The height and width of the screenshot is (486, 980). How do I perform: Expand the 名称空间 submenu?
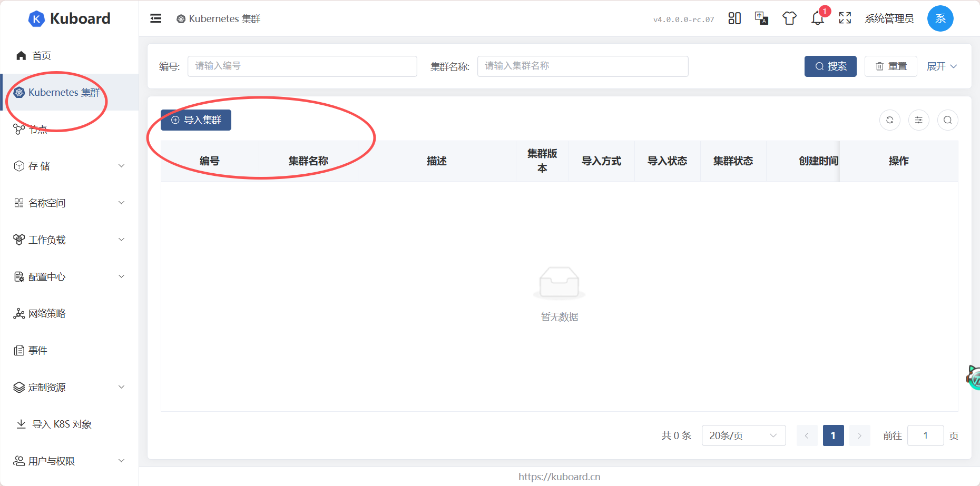point(70,203)
